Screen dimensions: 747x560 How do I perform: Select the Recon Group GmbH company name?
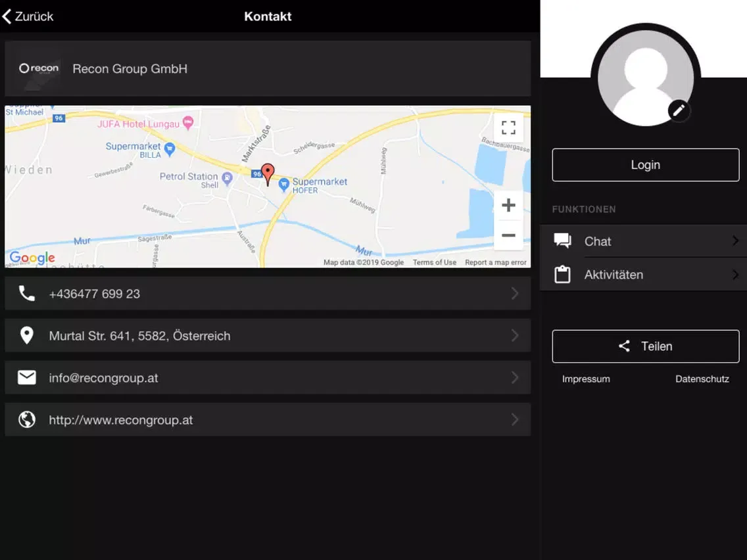[x=130, y=68]
